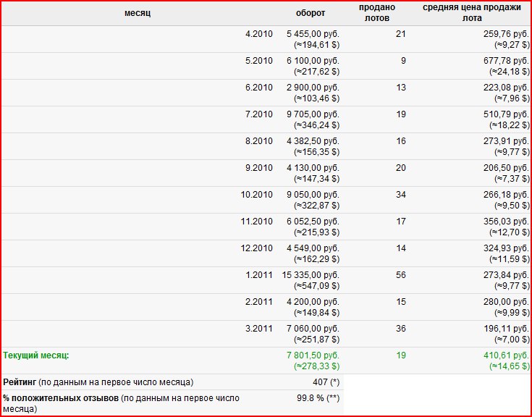This screenshot has height=417, width=532.
Task: Click lots sold value 36
Action: click(401, 329)
